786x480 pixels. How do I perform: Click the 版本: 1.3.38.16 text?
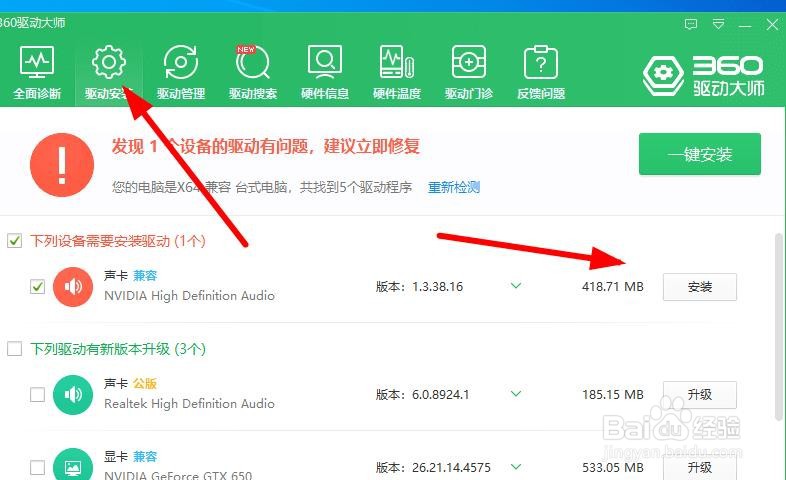click(x=420, y=287)
